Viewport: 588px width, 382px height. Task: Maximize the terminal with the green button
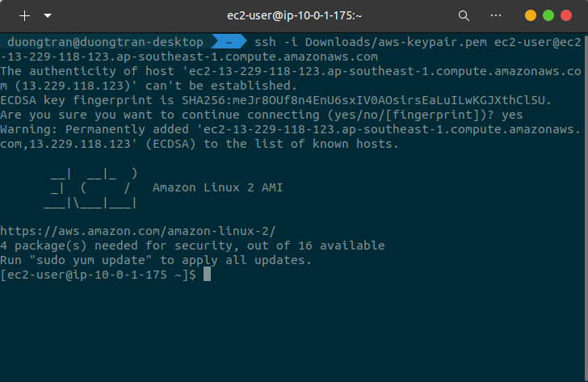point(548,15)
